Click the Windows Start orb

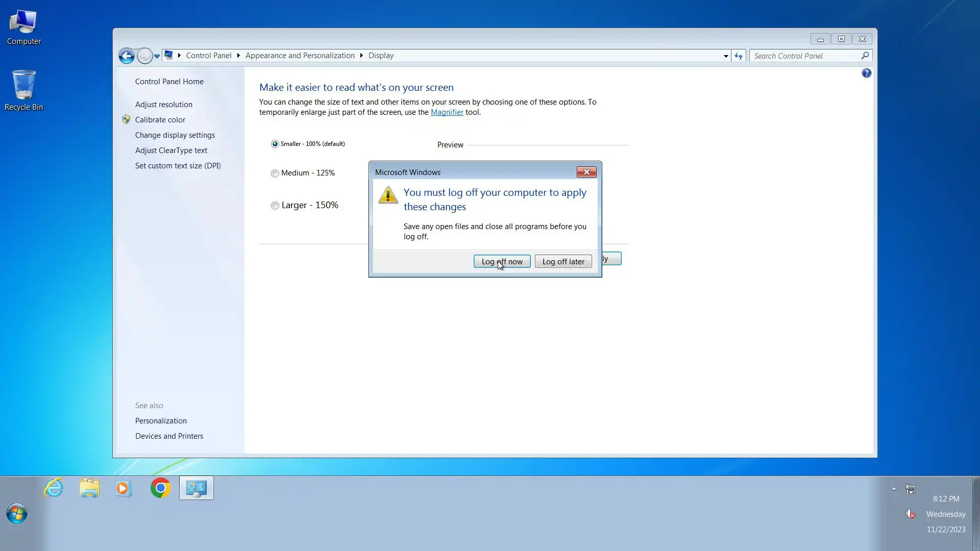tap(17, 513)
